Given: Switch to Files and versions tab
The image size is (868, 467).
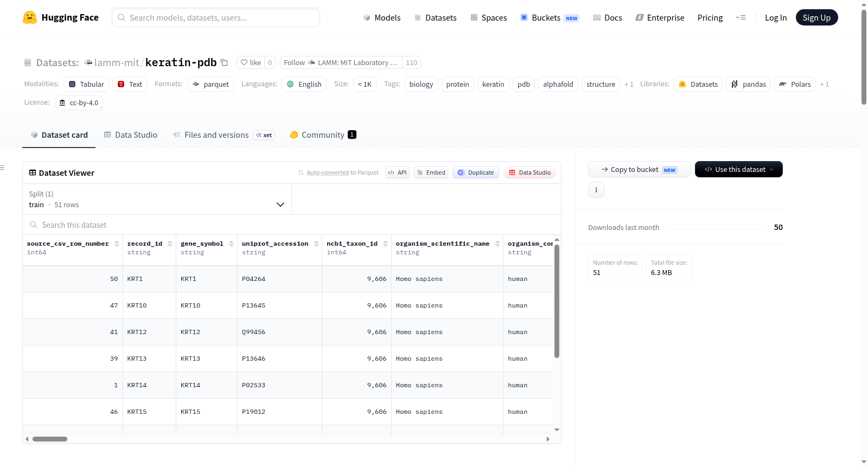Looking at the screenshot, I should pyautogui.click(x=224, y=135).
